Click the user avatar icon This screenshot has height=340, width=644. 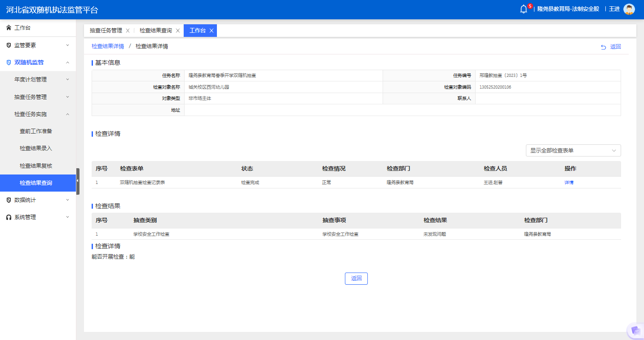pyautogui.click(x=629, y=9)
